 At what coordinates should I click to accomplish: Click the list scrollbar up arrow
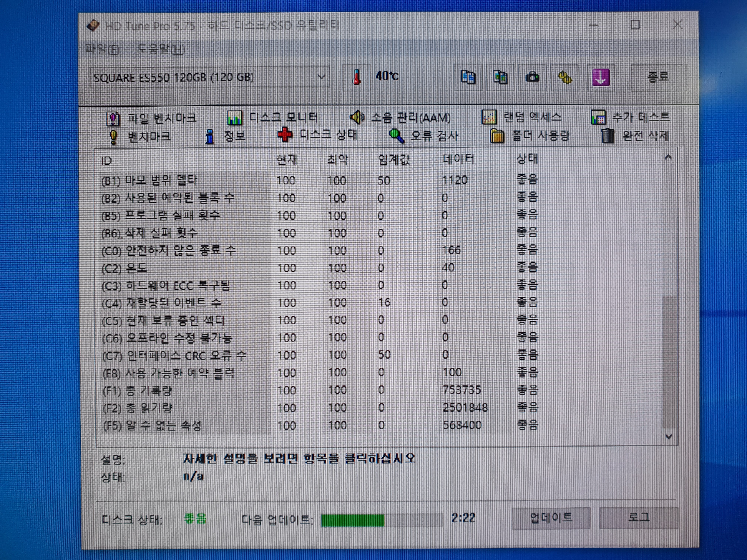668,157
